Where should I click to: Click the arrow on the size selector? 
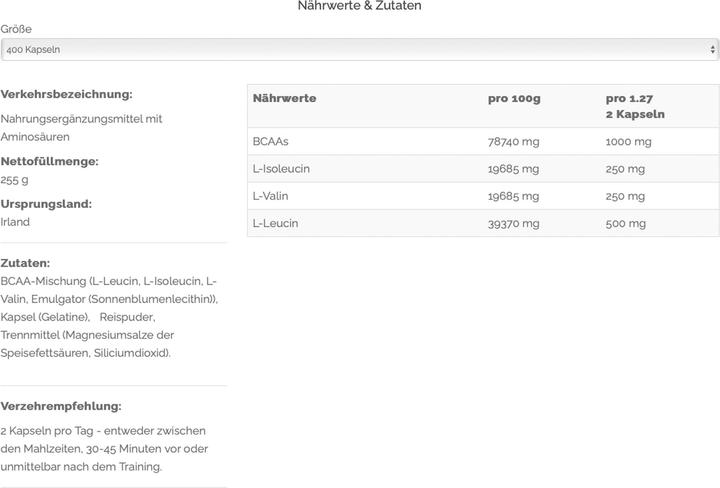tap(712, 49)
